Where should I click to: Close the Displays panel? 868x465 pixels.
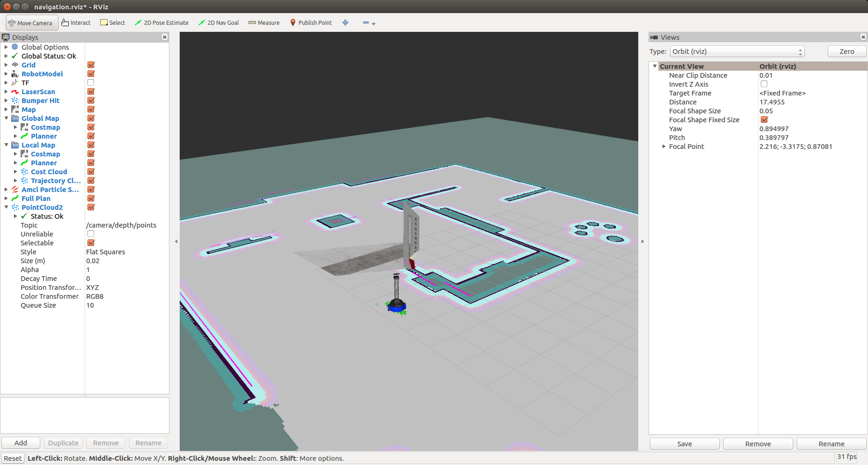point(165,37)
